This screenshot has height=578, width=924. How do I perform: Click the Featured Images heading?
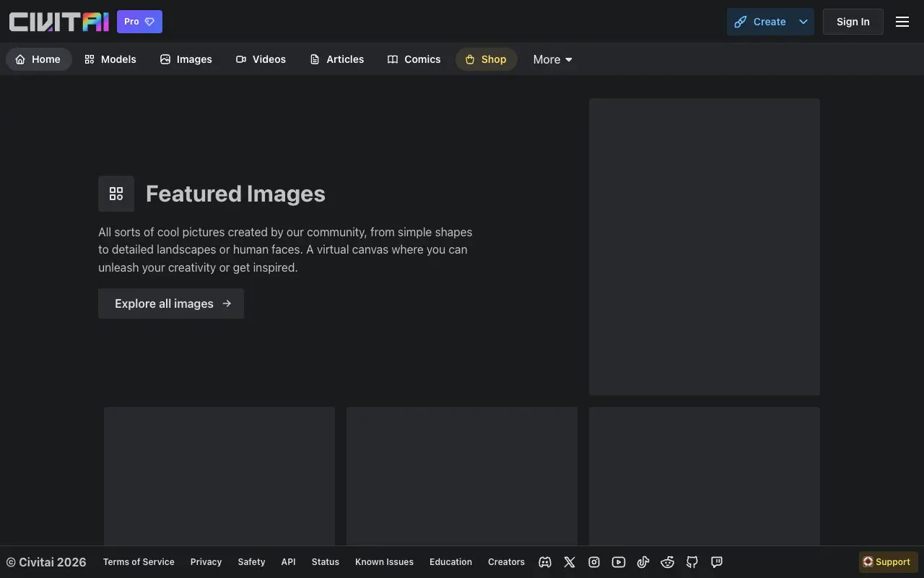235,194
